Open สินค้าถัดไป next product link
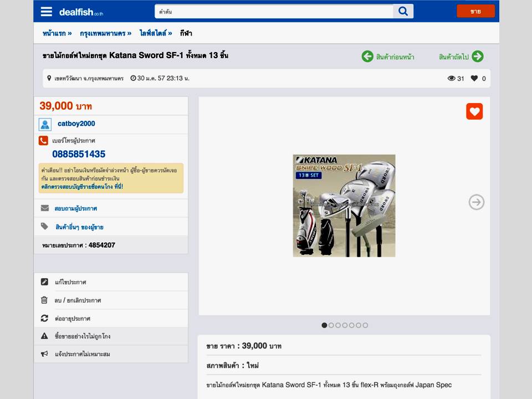The height and width of the screenshot is (399, 532). [x=454, y=57]
